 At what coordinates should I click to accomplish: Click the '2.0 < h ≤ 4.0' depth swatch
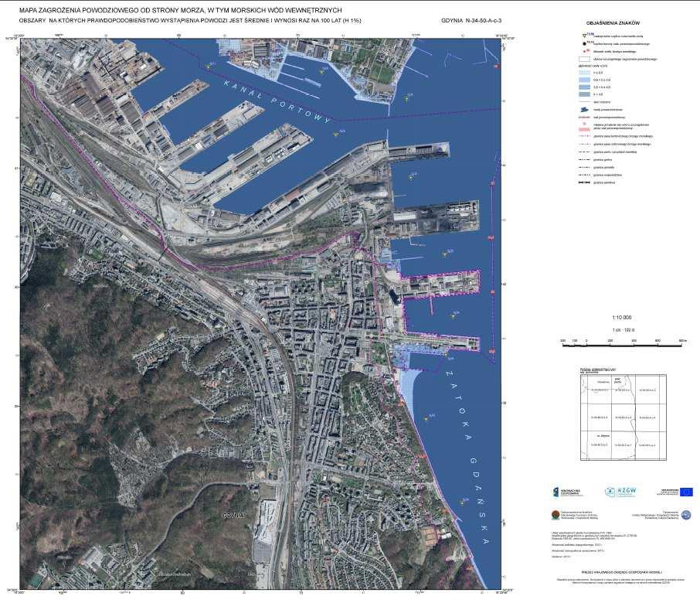pyautogui.click(x=584, y=87)
